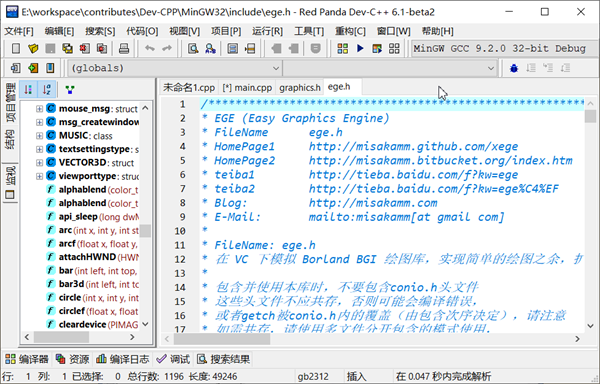The height and width of the screenshot is (384, 600).
Task: Open the 重构[C] menu
Action: (x=350, y=31)
